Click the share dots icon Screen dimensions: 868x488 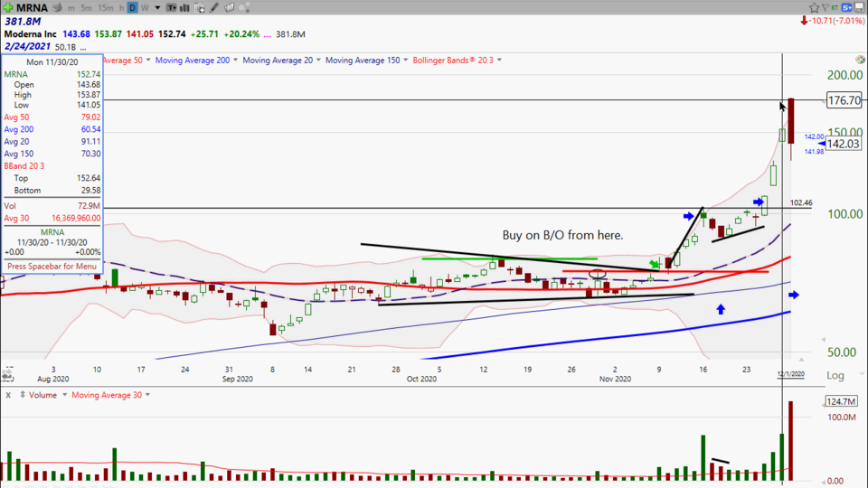click(245, 8)
